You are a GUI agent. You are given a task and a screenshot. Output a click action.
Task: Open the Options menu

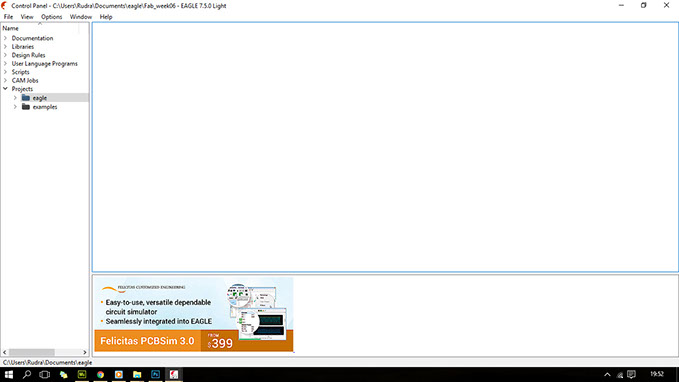(x=52, y=17)
